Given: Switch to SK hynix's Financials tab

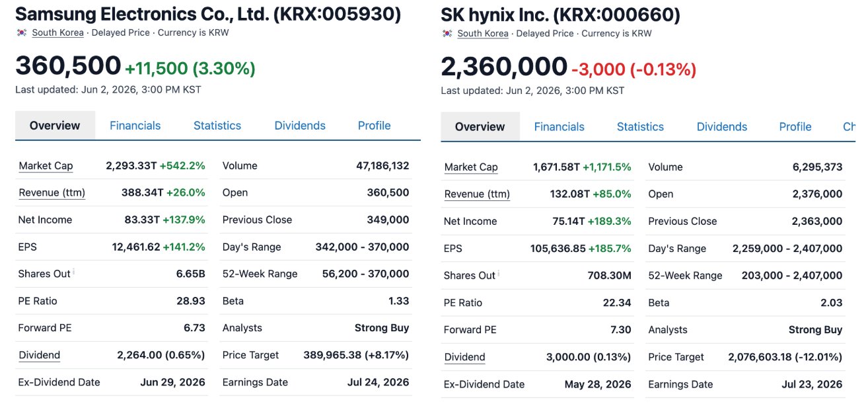Looking at the screenshot, I should (x=560, y=127).
